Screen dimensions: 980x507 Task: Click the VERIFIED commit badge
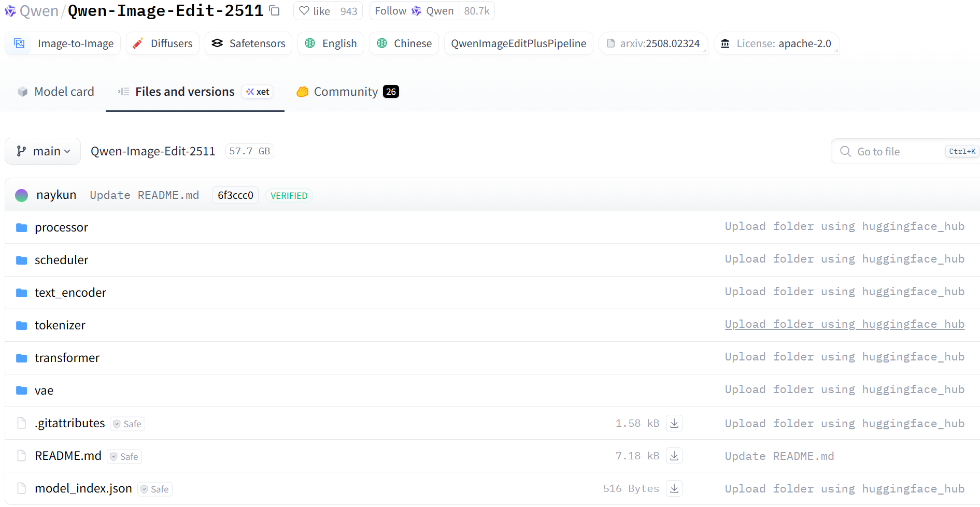tap(289, 195)
